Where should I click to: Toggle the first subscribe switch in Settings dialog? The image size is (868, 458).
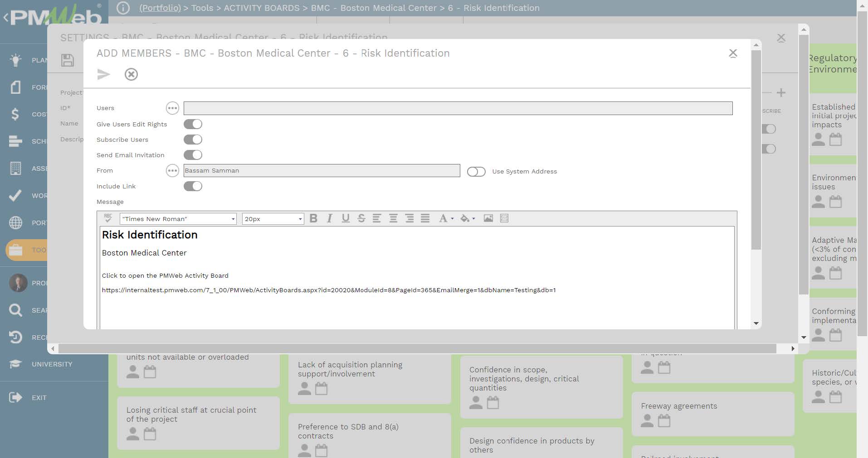pyautogui.click(x=769, y=129)
